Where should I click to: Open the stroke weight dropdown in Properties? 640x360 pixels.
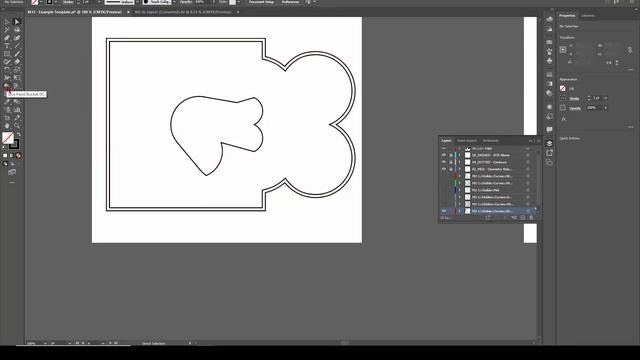click(606, 98)
